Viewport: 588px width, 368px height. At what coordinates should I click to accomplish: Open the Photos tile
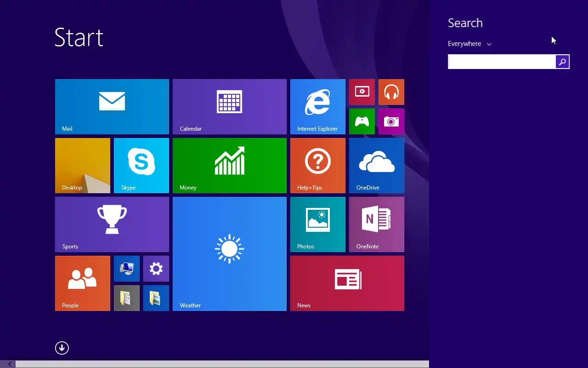click(318, 224)
